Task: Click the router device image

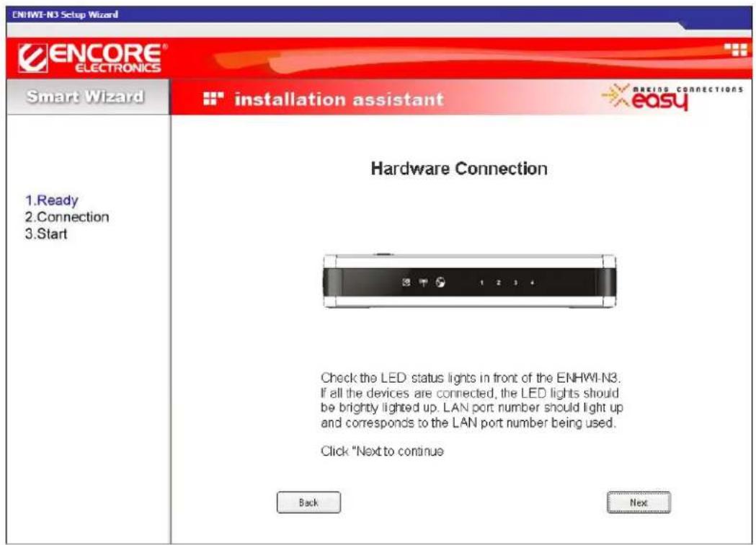Action: pos(469,281)
